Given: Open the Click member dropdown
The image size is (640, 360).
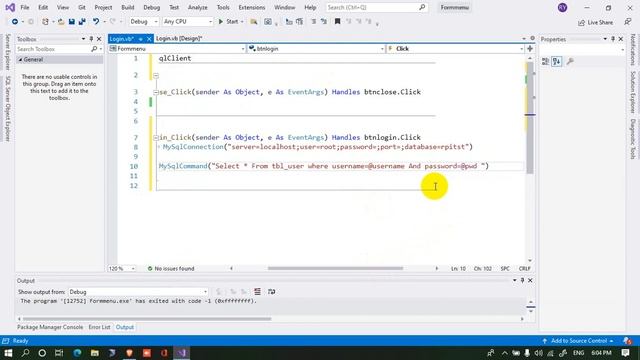Looking at the screenshot, I should pos(455,49).
